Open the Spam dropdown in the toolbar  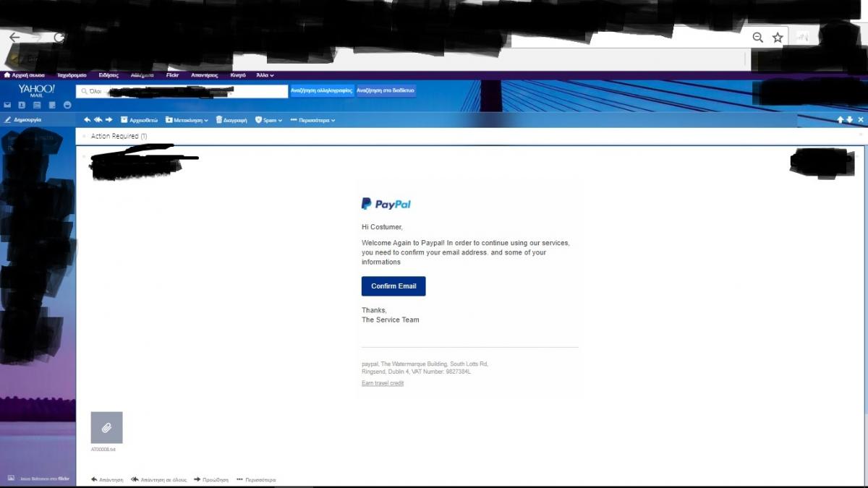point(268,120)
